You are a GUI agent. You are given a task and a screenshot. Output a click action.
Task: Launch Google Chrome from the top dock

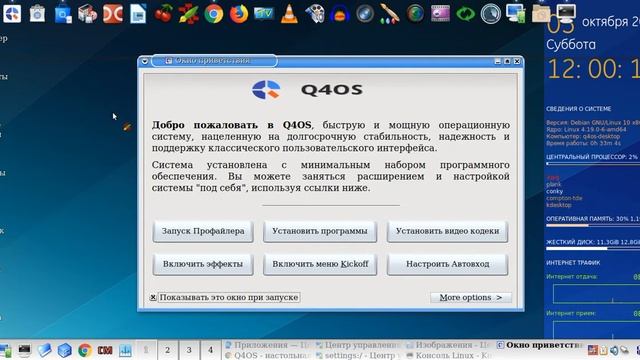[213, 14]
